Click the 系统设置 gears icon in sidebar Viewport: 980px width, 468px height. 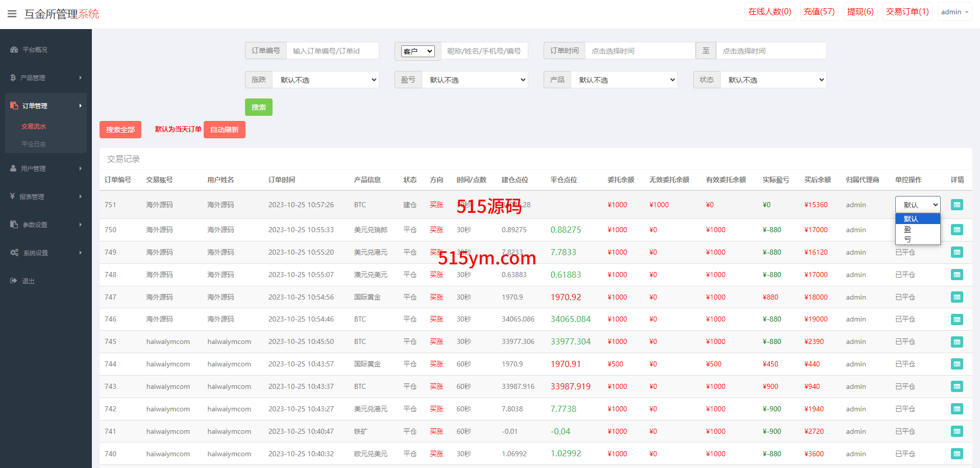(14, 253)
